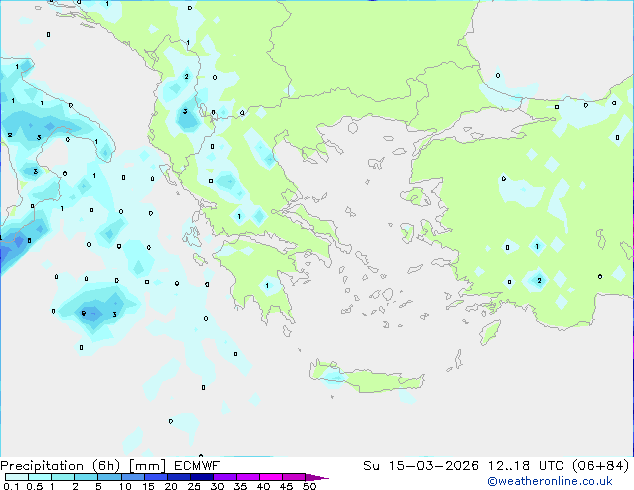This screenshot has width=634, height=490.
Task: Click the "35" legend scale label
Action: (240, 486)
